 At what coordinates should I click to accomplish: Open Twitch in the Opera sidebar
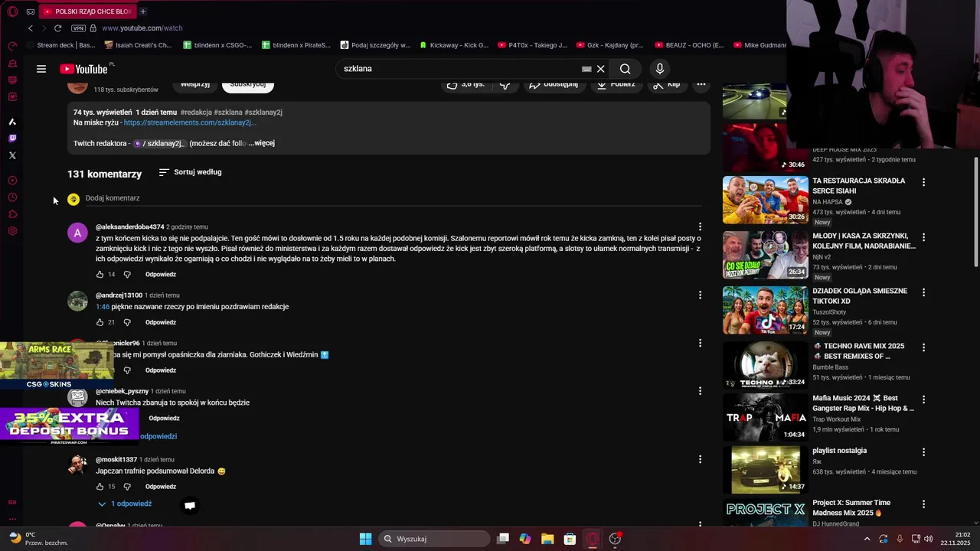[x=12, y=139]
